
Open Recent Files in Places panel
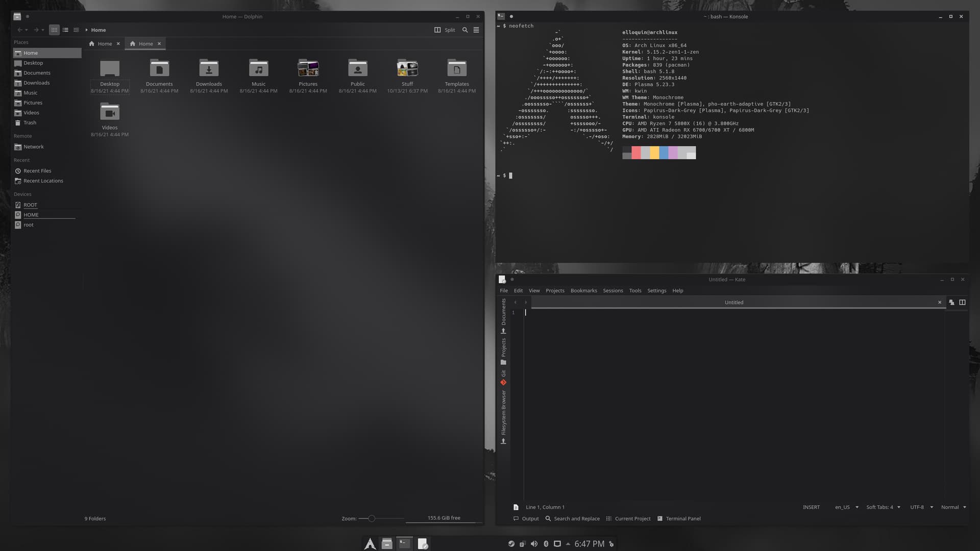coord(47,171)
